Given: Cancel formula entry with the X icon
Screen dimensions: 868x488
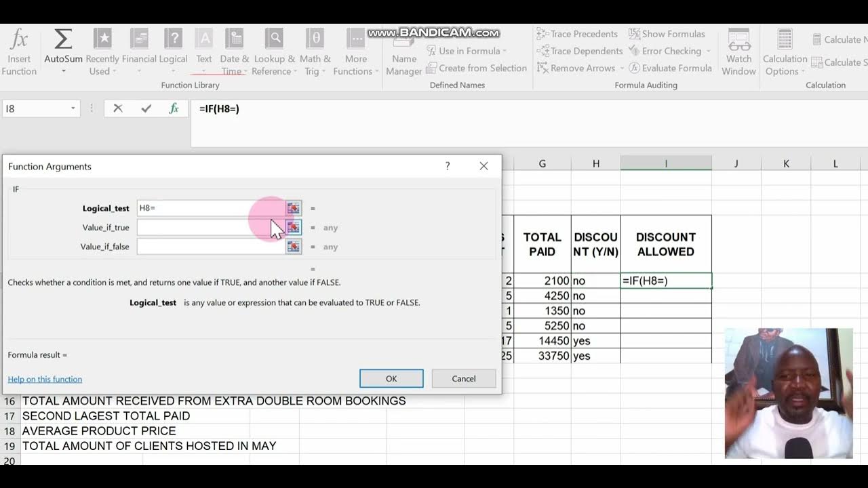Looking at the screenshot, I should click(x=118, y=108).
